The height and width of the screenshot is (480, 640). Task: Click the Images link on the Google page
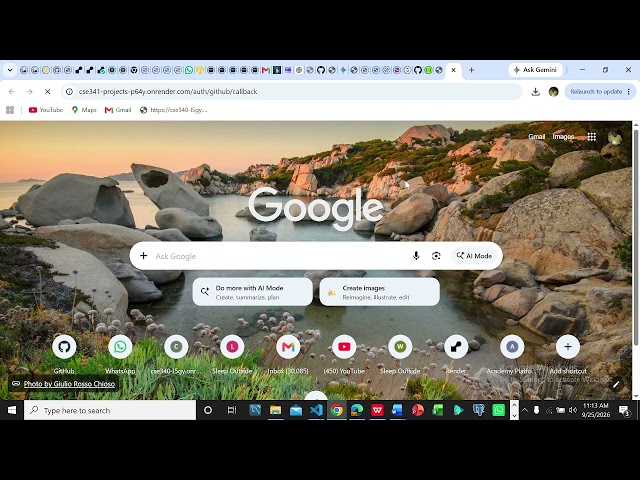tap(563, 136)
